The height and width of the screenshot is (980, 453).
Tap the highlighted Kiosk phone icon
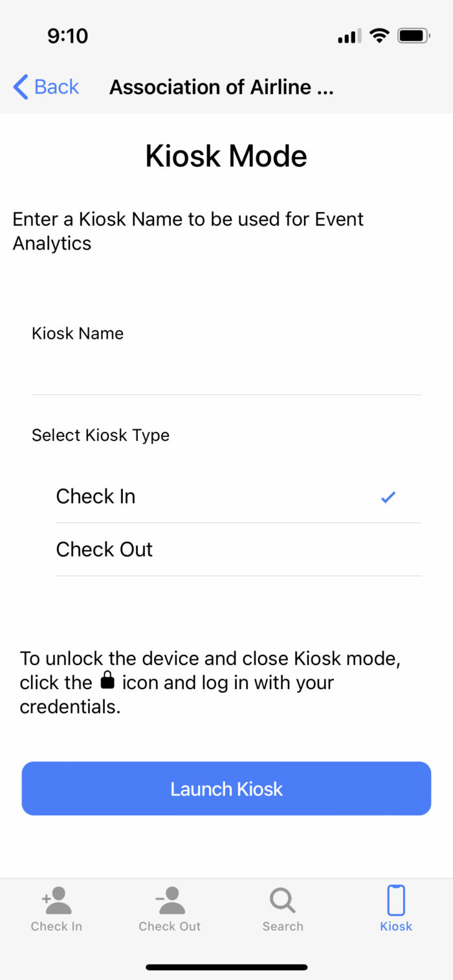click(395, 899)
